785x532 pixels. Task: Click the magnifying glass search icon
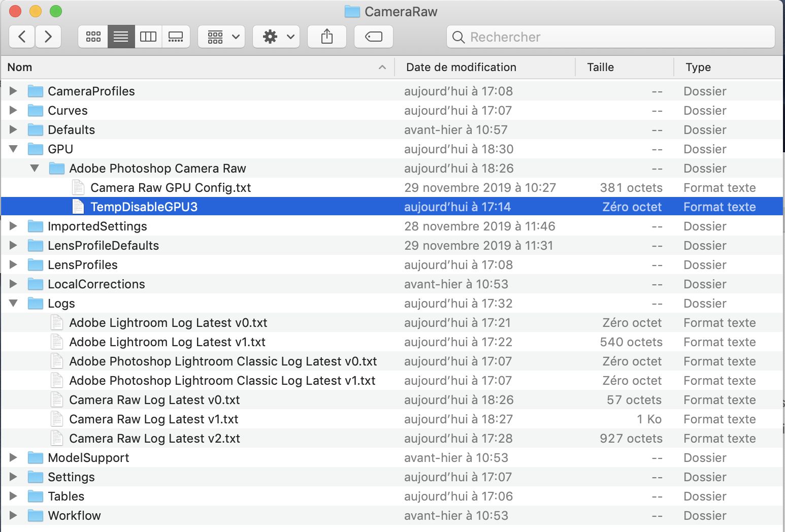(x=459, y=37)
